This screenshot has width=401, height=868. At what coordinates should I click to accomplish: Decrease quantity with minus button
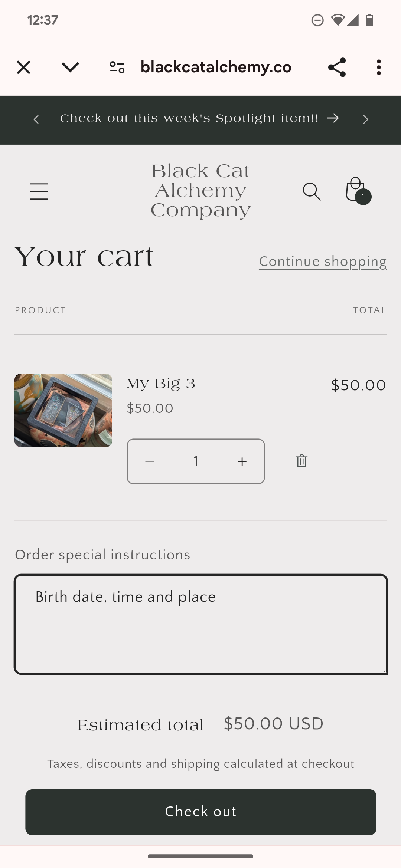(x=150, y=461)
